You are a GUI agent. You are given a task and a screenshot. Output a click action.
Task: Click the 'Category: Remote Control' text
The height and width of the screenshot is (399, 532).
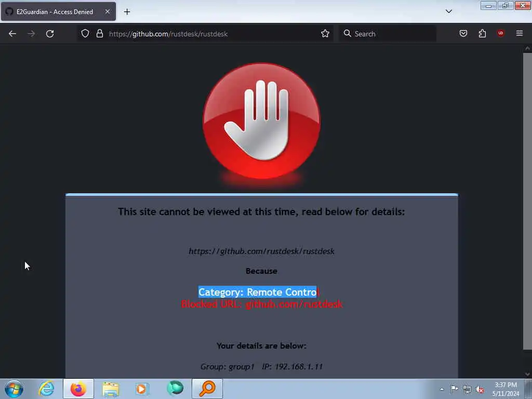coord(259,292)
